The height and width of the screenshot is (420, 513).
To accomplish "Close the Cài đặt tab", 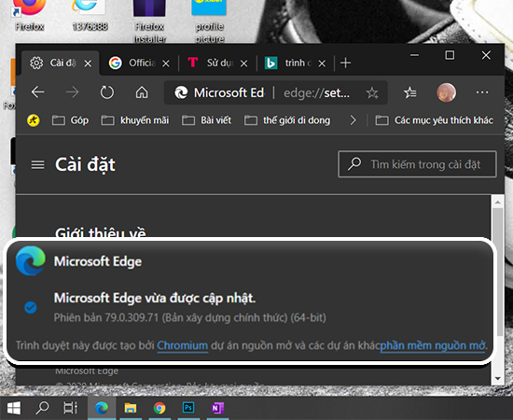I will 88,63.
